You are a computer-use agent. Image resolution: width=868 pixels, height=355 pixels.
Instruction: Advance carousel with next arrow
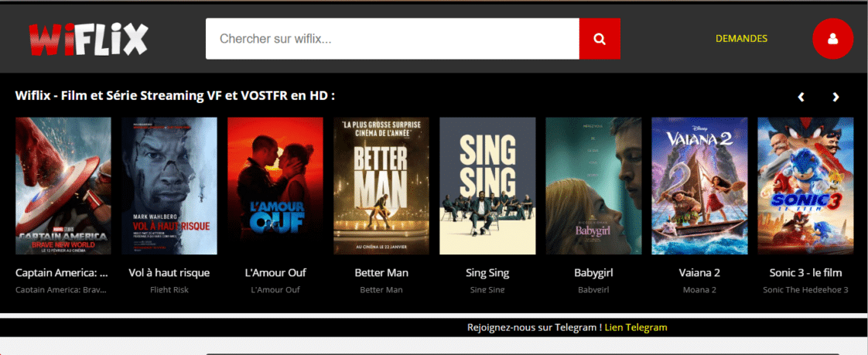[836, 97]
